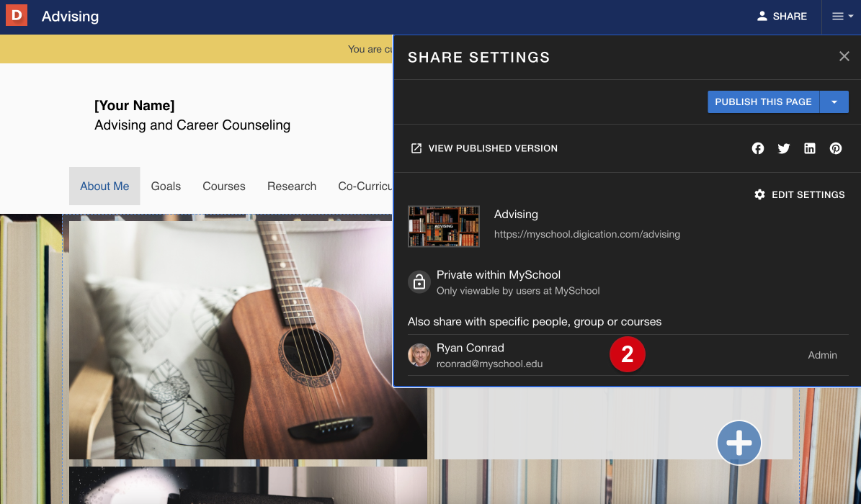Click Private within MySchool text

click(x=498, y=275)
